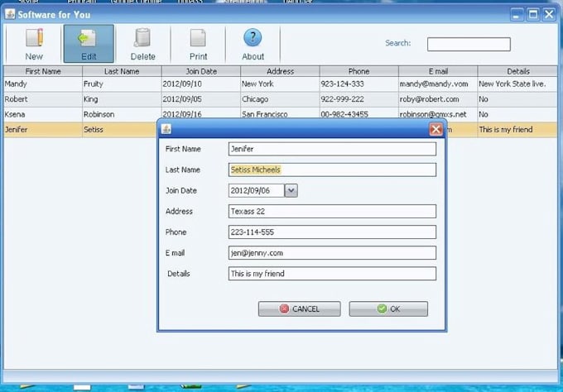563x392 pixels.
Task: Click the 'San Francisco' address cell
Action: click(x=280, y=113)
